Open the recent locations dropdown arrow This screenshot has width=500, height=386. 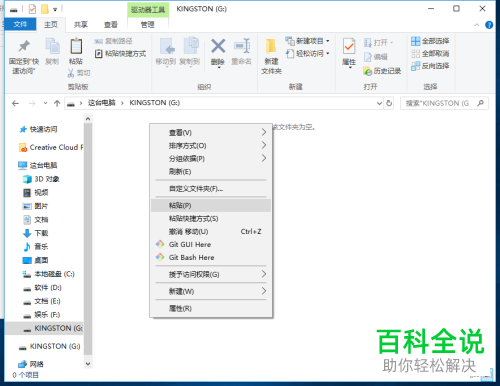click(45, 103)
